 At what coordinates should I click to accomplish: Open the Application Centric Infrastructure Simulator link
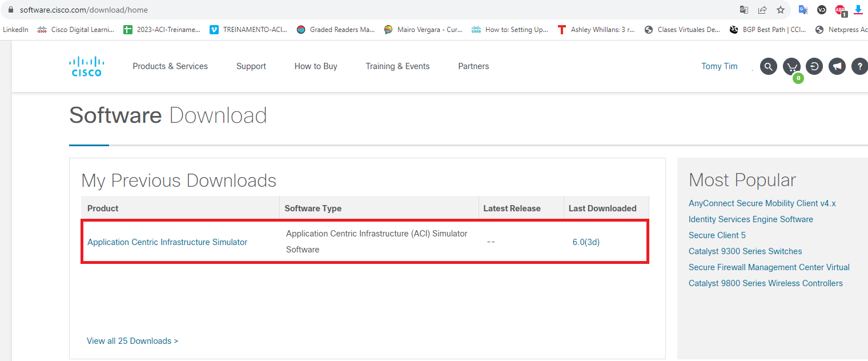pos(167,242)
